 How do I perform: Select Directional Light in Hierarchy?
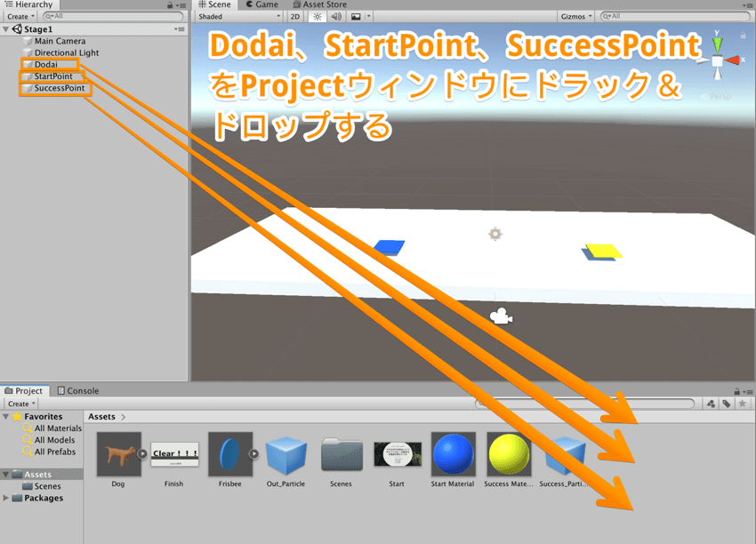click(67, 52)
